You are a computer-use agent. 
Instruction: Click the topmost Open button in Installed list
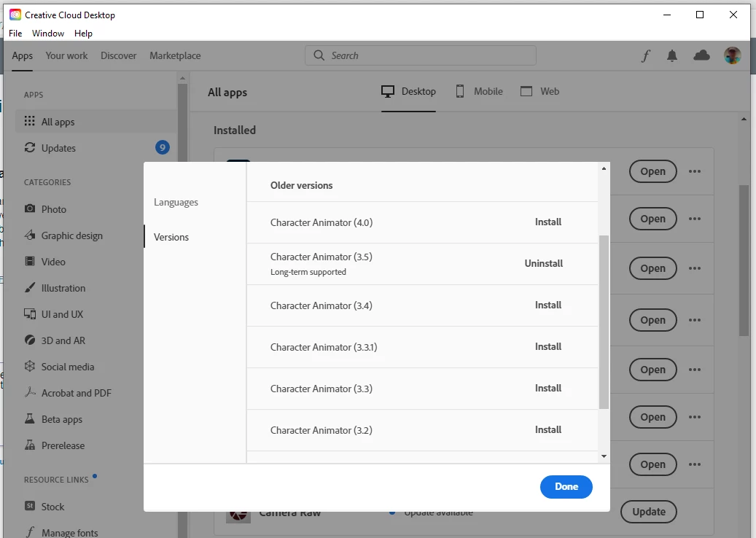(x=652, y=171)
